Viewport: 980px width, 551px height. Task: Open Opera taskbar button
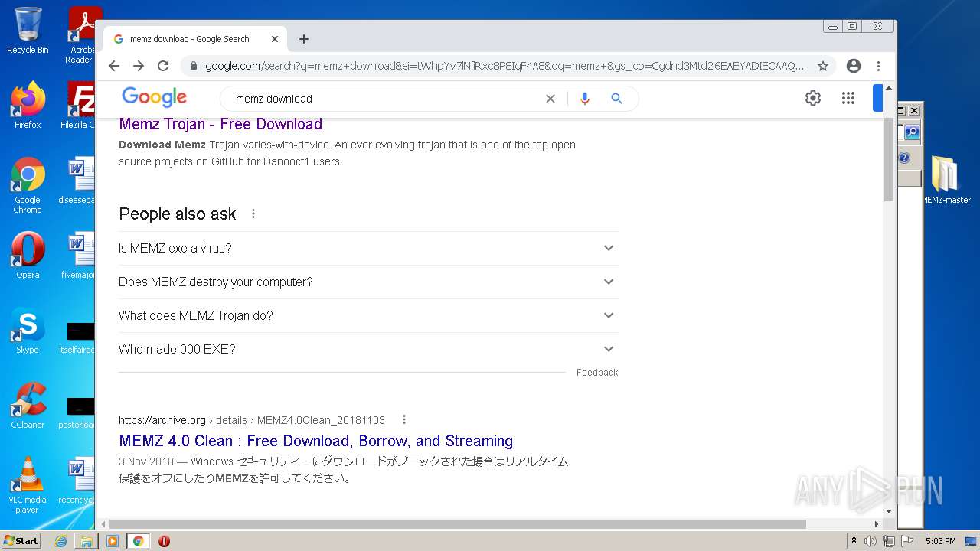(164, 541)
